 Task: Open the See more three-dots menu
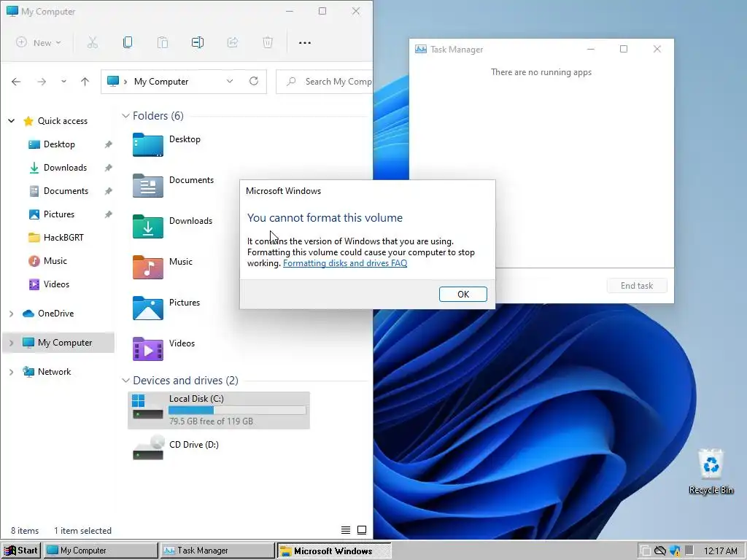304,43
